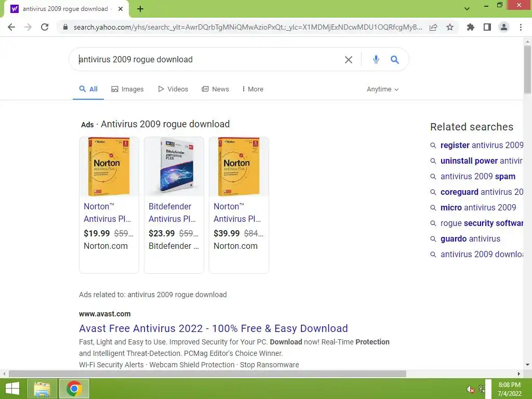Submit search with magnifier button

pos(395,60)
